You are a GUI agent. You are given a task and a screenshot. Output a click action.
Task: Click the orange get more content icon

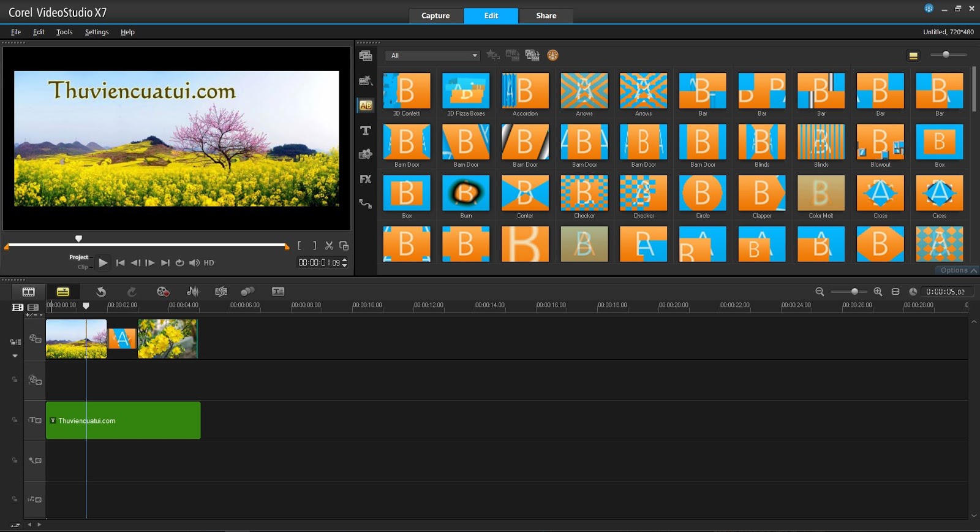(x=552, y=55)
